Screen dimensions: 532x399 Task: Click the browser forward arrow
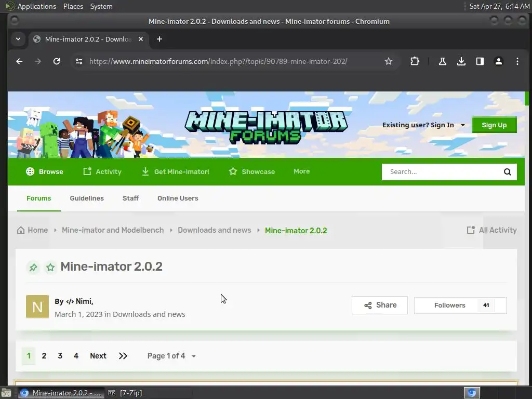(37, 61)
